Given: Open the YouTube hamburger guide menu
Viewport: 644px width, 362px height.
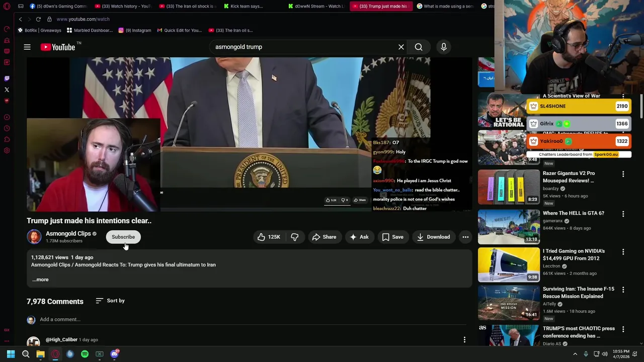Looking at the screenshot, I should click(27, 47).
